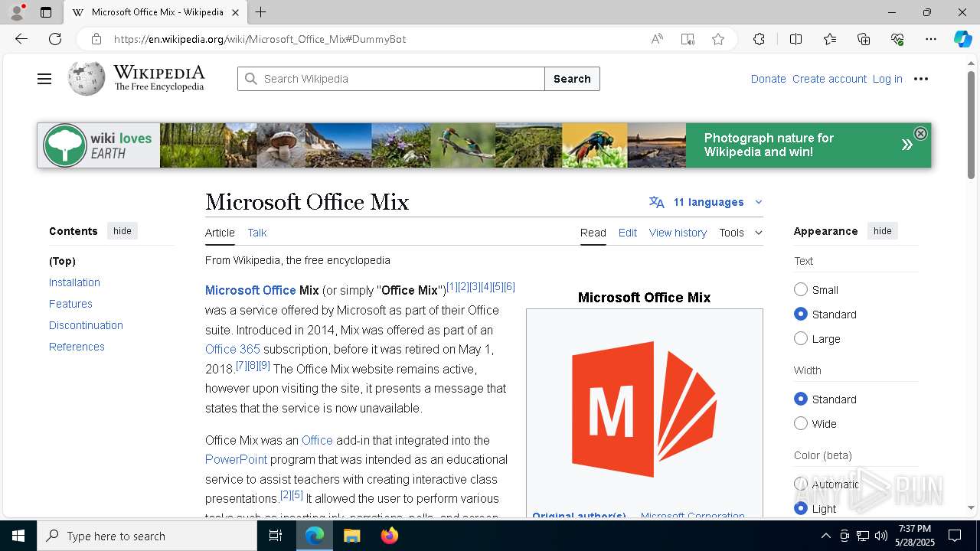Click the Search button

[572, 79]
